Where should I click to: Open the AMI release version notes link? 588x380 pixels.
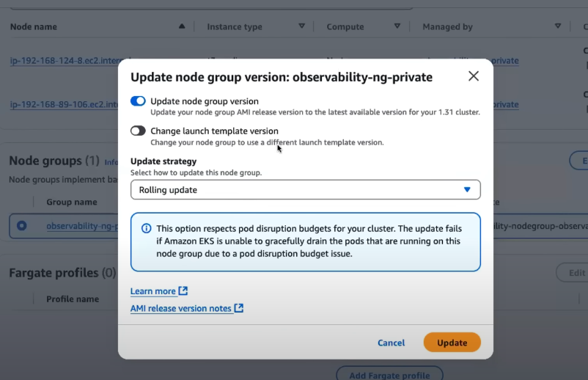coord(180,309)
